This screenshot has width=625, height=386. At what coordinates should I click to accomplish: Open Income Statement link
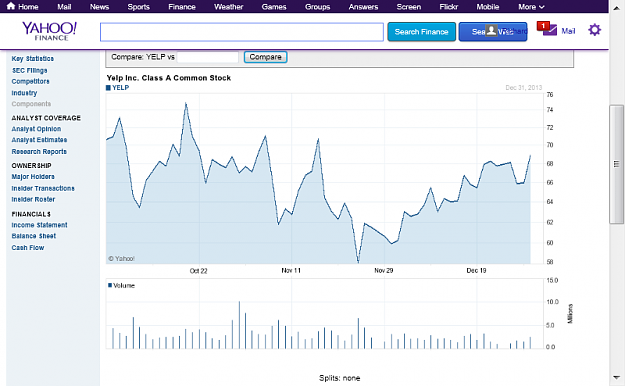39,225
